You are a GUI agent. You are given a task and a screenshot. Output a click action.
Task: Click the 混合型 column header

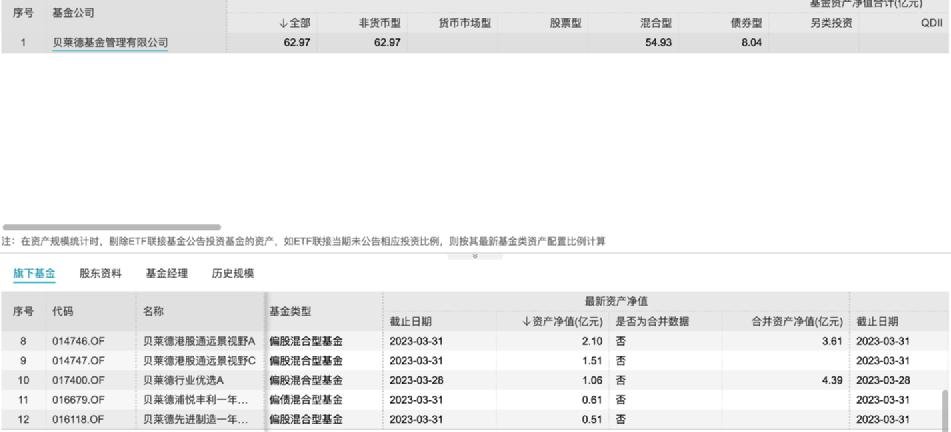(x=656, y=24)
